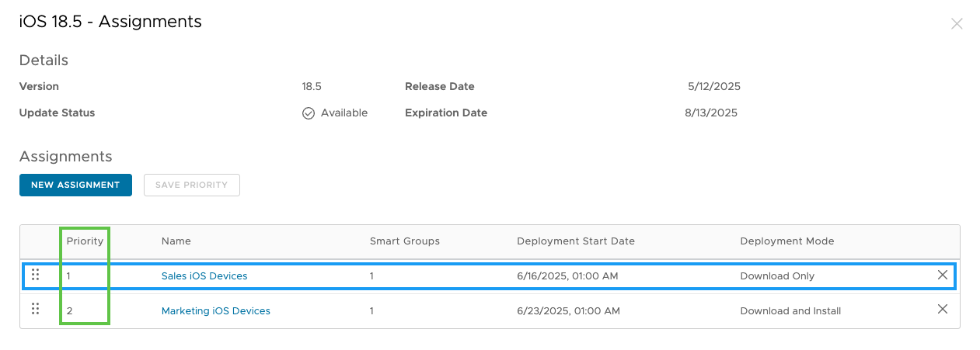This screenshot has width=980, height=350.
Task: Click the Deployment Start Date column header
Action: tap(575, 241)
